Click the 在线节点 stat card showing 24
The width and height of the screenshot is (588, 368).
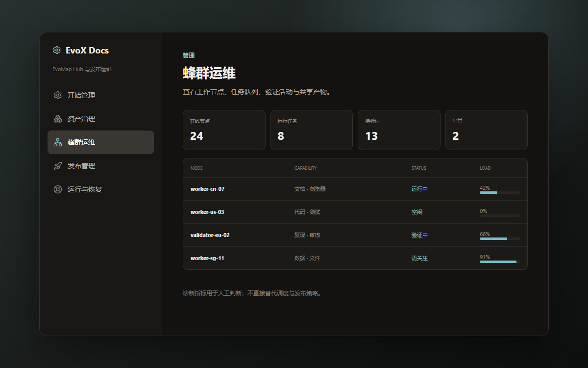click(224, 130)
